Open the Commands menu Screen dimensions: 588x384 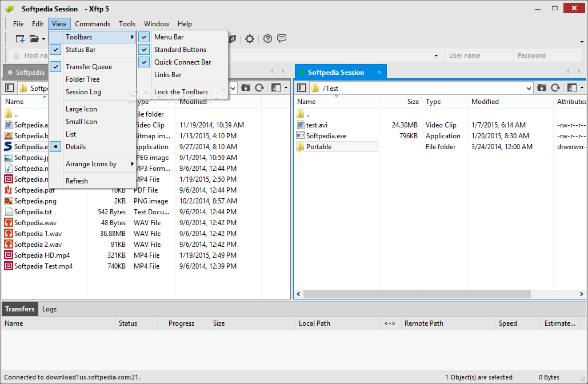pyautogui.click(x=92, y=23)
